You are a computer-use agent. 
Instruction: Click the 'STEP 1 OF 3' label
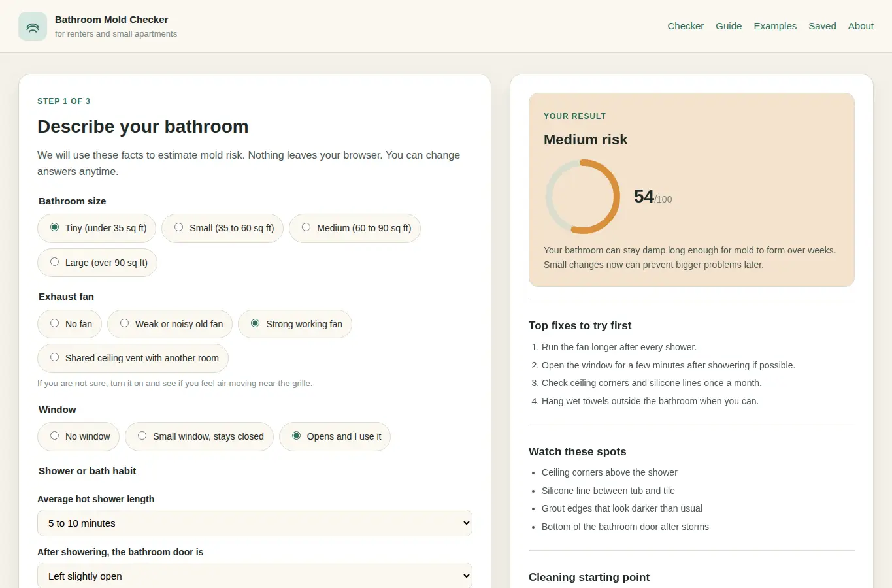pos(64,101)
